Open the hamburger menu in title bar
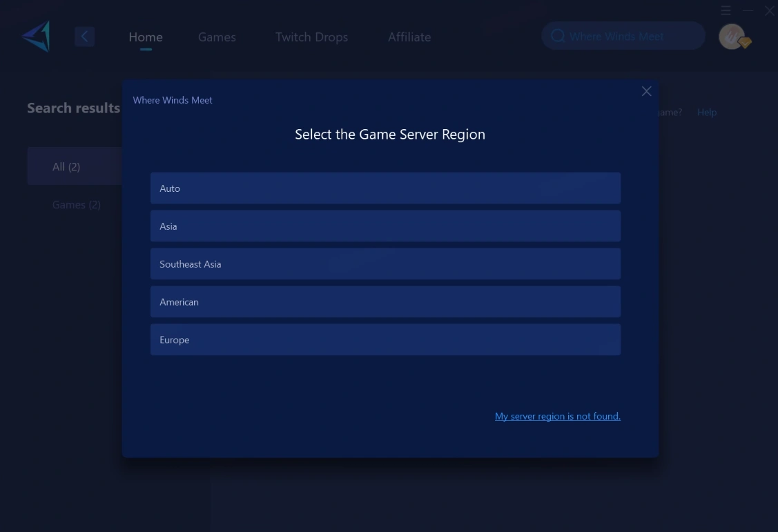 coord(726,10)
